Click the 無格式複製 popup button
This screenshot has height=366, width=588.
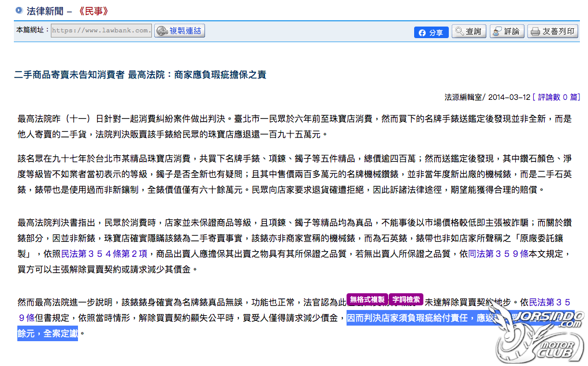coord(367,300)
